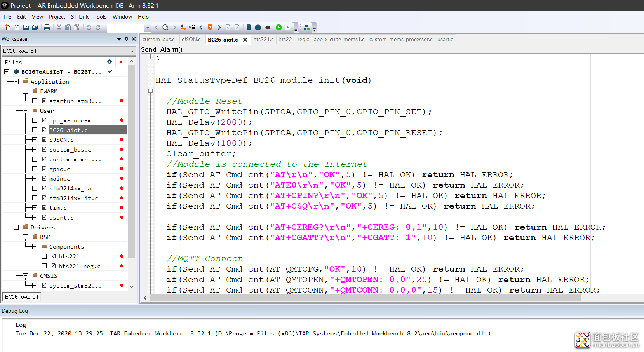Click the Make build icon
The height and width of the screenshot is (352, 644).
pyautogui.click(x=258, y=28)
